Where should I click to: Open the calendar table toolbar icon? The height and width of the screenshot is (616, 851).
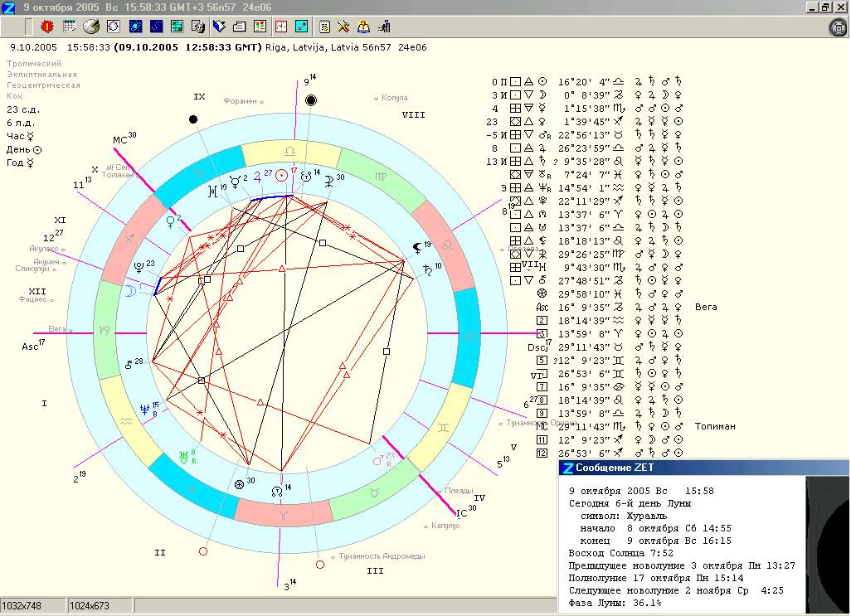coord(70,27)
